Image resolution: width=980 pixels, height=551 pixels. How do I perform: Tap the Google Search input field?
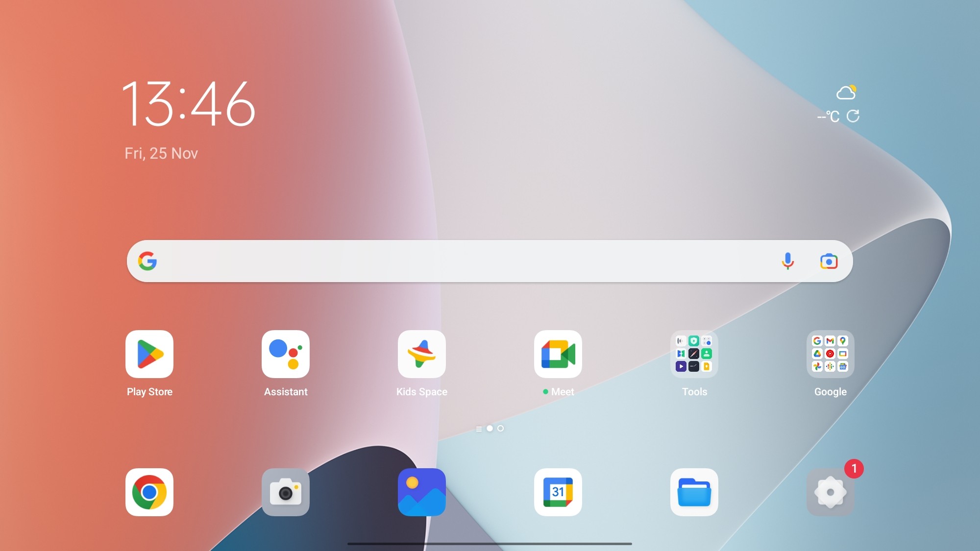coord(490,261)
